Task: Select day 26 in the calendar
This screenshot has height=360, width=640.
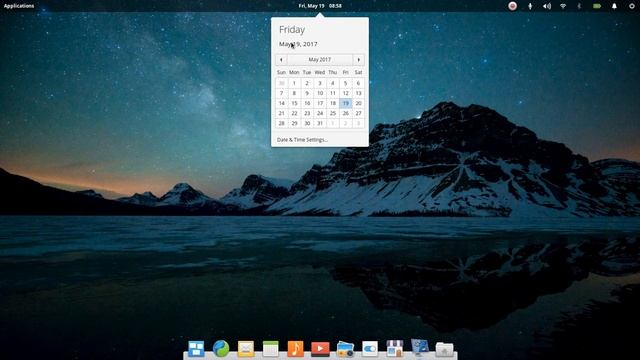Action: pyautogui.click(x=345, y=113)
